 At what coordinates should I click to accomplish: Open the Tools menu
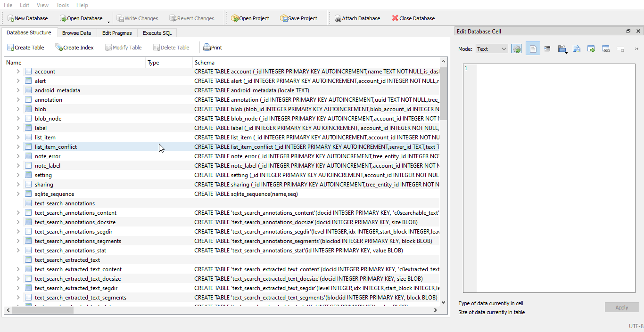[x=62, y=5]
